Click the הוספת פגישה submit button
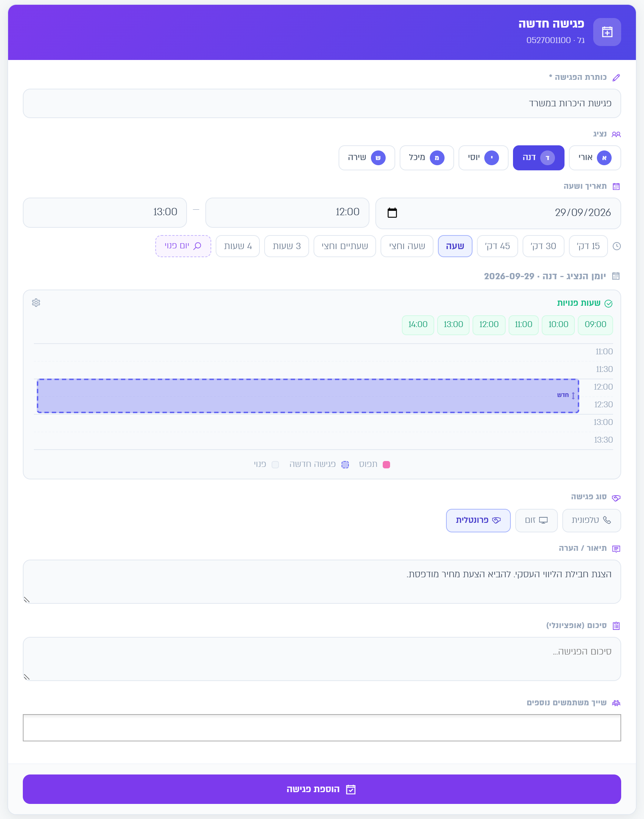This screenshot has height=819, width=644. pyautogui.click(x=322, y=789)
